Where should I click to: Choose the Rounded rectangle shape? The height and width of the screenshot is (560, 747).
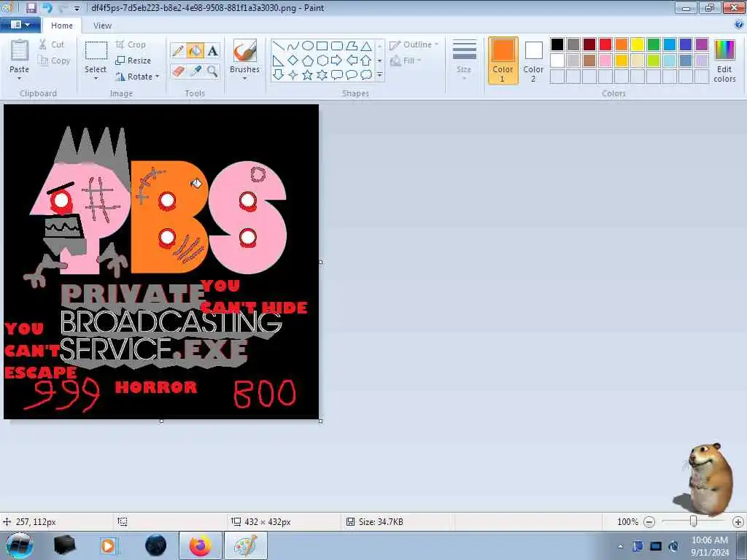pos(337,46)
